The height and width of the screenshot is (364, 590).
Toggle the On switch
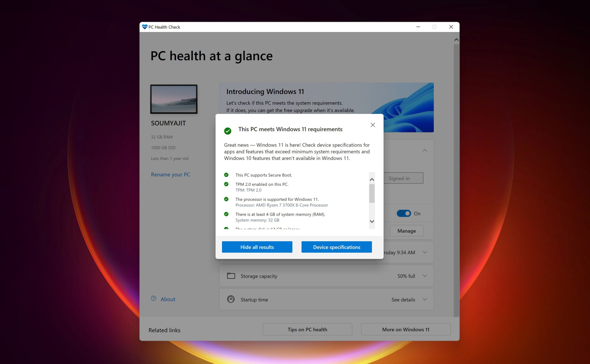click(404, 213)
